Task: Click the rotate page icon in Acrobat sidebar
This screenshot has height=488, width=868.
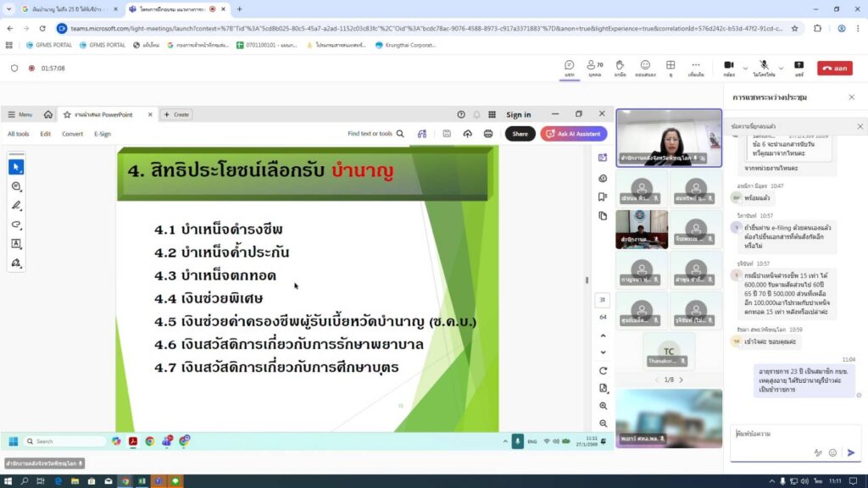Action: 604,370
